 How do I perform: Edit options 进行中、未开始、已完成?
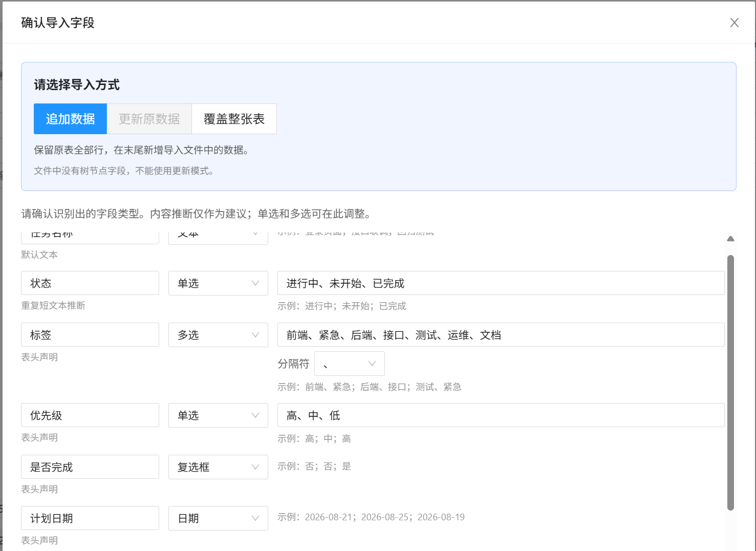pyautogui.click(x=501, y=283)
